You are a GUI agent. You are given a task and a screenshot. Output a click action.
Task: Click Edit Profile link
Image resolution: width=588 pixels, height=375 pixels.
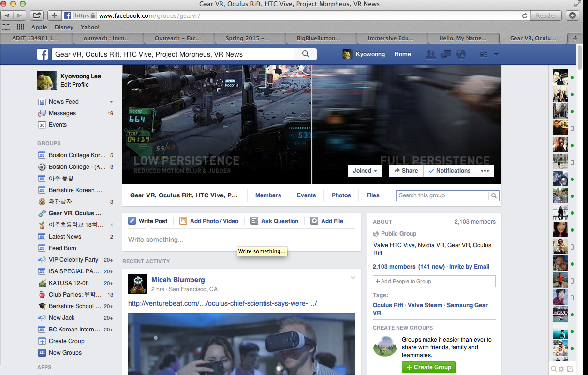tap(74, 85)
